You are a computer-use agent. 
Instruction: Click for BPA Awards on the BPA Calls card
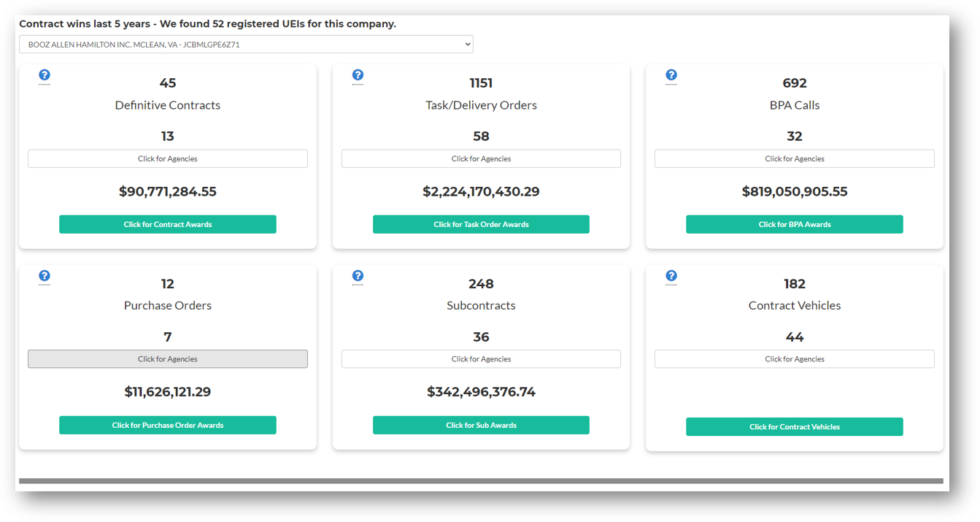[x=794, y=224]
